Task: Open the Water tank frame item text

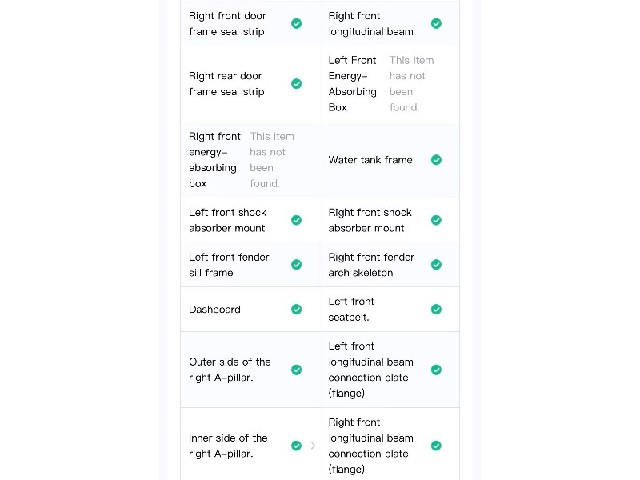Action: click(370, 160)
